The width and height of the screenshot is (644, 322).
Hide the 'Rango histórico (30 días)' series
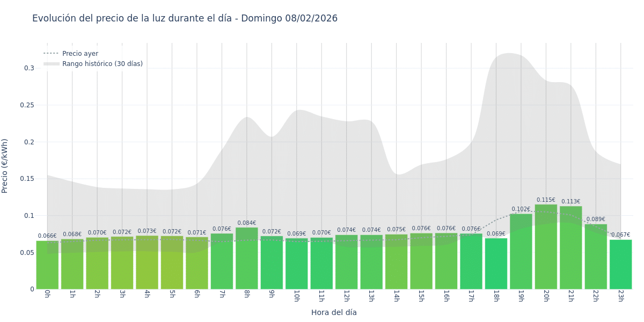pyautogui.click(x=102, y=64)
